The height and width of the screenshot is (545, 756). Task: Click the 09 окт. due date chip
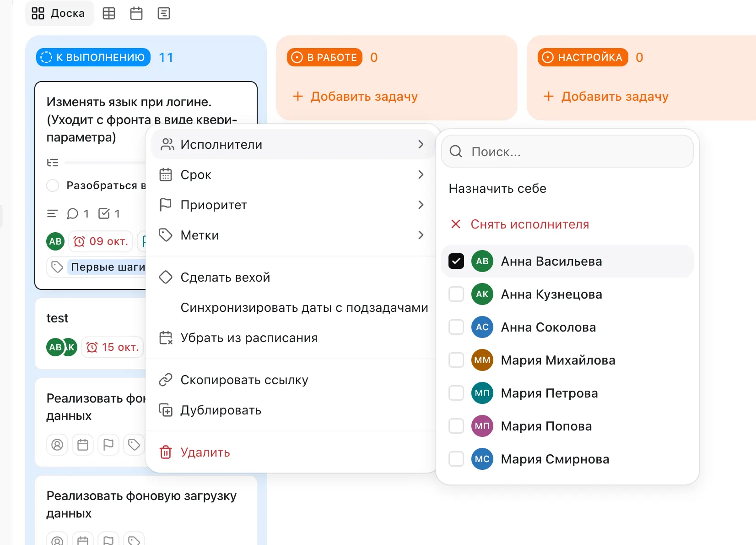(x=101, y=241)
